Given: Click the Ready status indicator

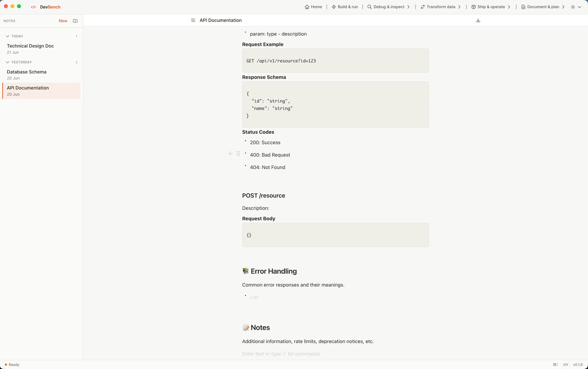Looking at the screenshot, I should click(x=12, y=365).
